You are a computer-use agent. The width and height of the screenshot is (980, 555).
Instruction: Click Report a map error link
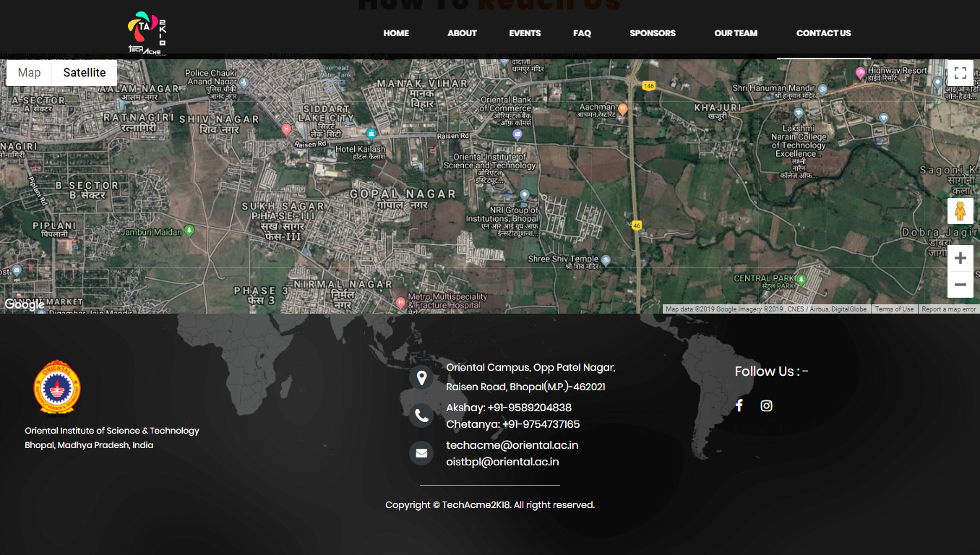point(948,309)
